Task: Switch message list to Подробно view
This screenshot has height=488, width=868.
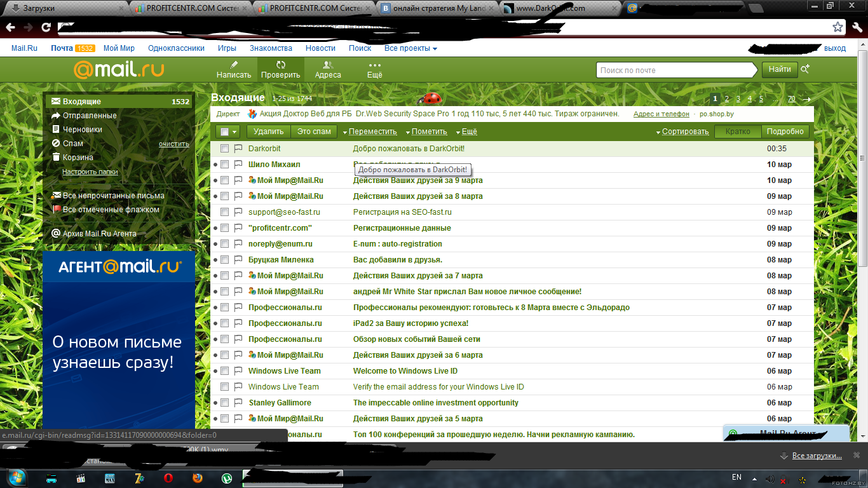Action: click(x=785, y=132)
